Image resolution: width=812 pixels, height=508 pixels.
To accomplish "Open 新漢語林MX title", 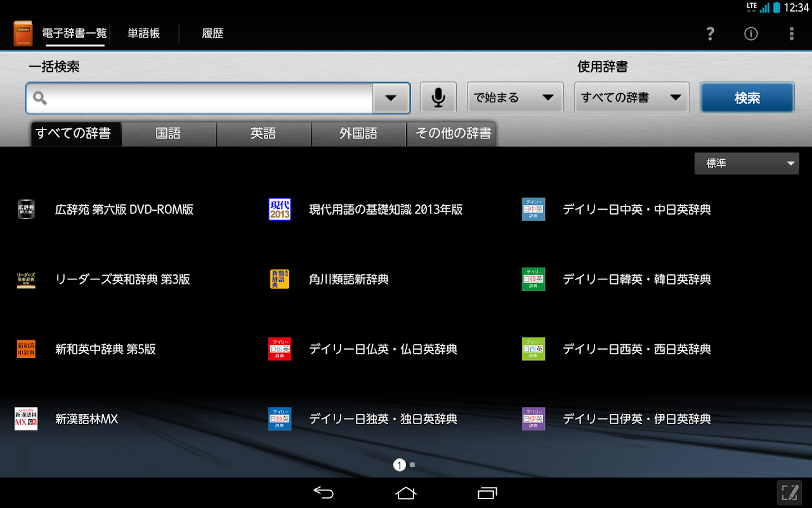I will tap(86, 419).
